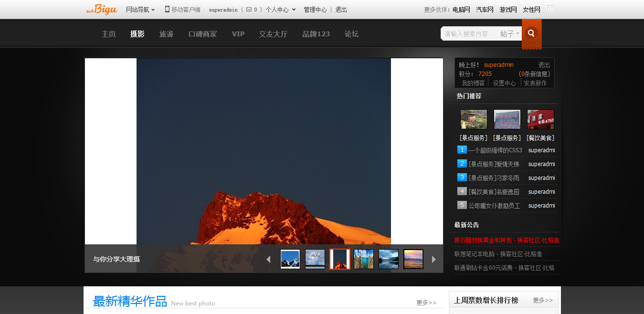Switch to the 旅游 navigation tab

point(166,34)
